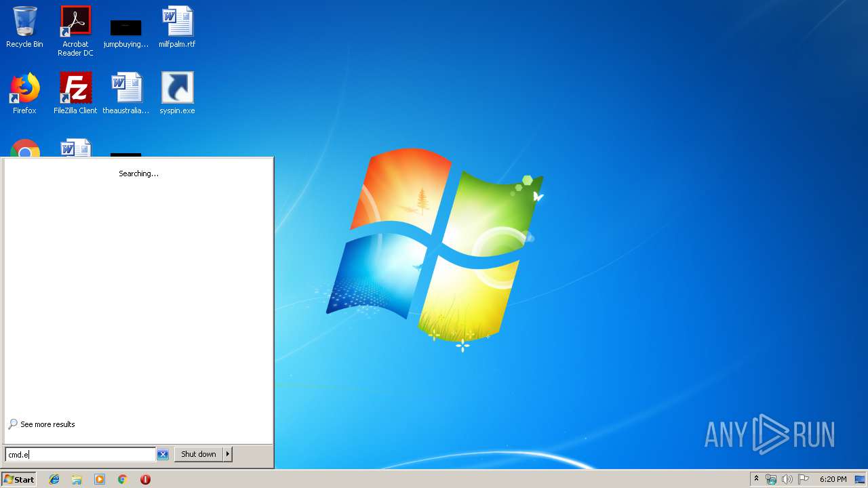Select the jumpbuying desktop file
Screen dimensions: 868x488
(x=125, y=33)
